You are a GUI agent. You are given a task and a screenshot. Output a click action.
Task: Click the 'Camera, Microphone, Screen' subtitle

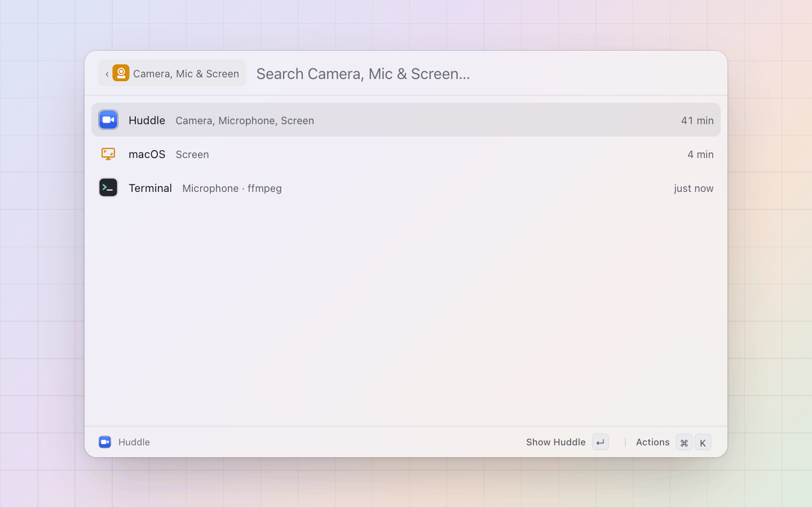pos(245,120)
